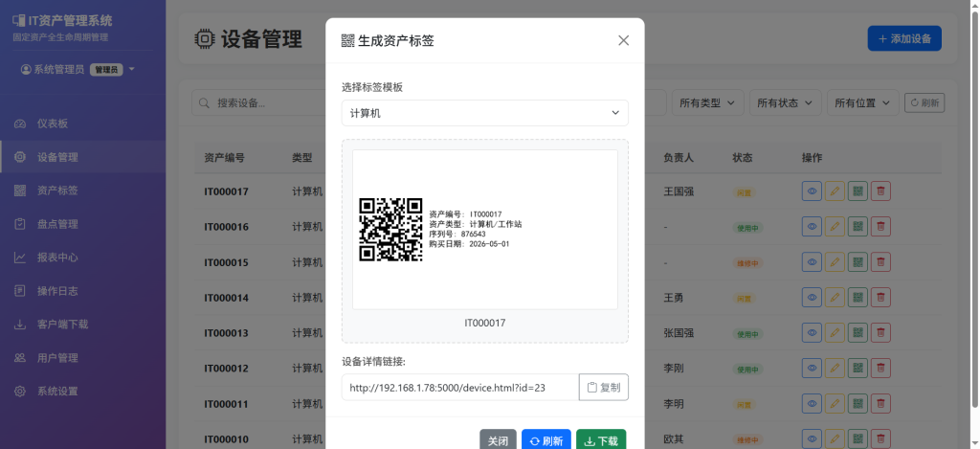View details eye icon for IT000011
This screenshot has height=449, width=980.
point(812,404)
